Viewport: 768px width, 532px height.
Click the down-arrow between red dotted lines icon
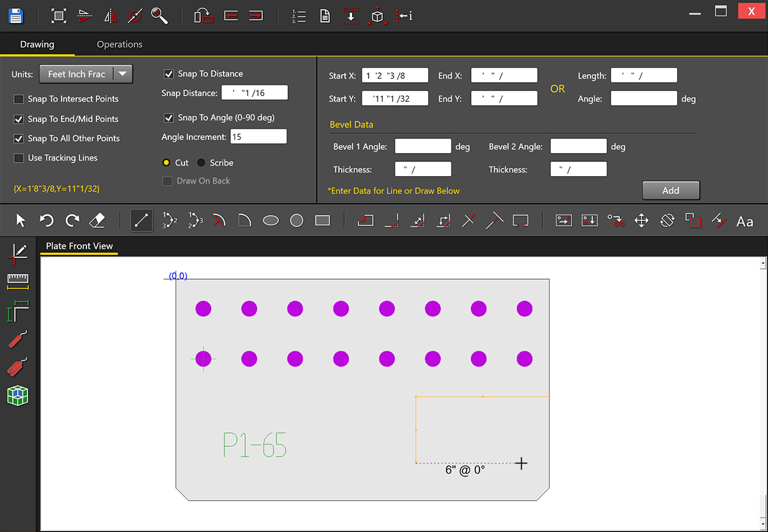point(351,16)
